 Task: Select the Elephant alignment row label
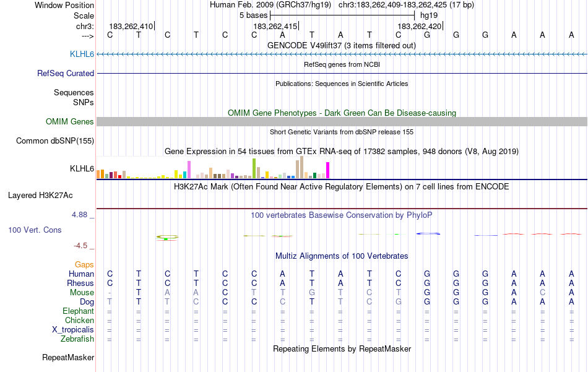78,311
